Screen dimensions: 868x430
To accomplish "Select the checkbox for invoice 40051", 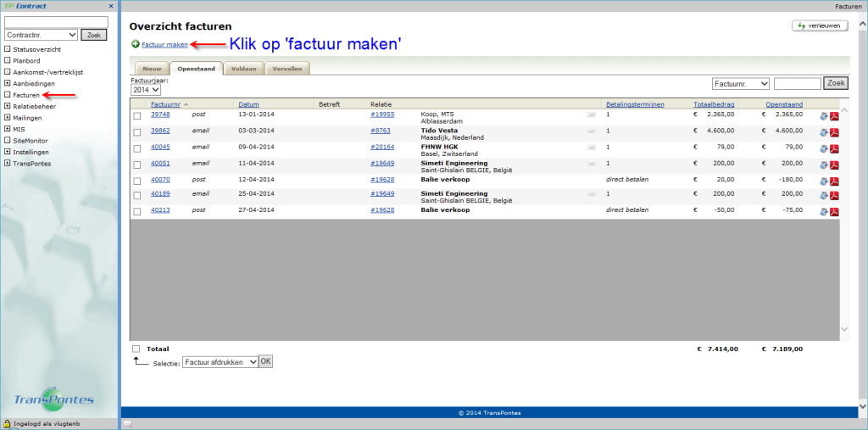I will [x=136, y=163].
